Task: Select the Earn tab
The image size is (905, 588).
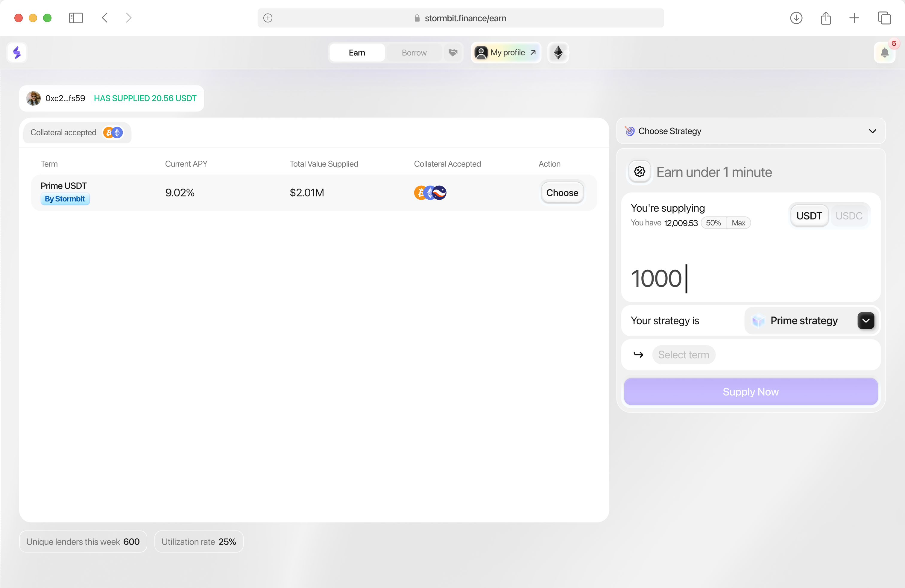Action: point(357,52)
